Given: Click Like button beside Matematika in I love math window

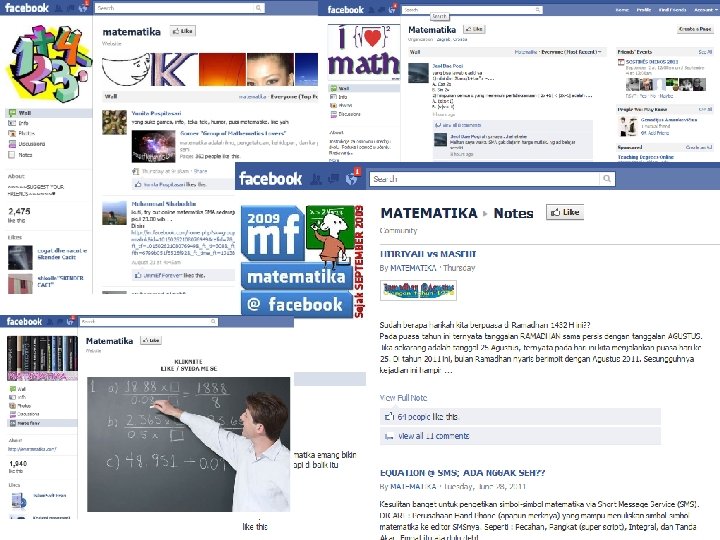Looking at the screenshot, I should pyautogui.click(x=474, y=29).
